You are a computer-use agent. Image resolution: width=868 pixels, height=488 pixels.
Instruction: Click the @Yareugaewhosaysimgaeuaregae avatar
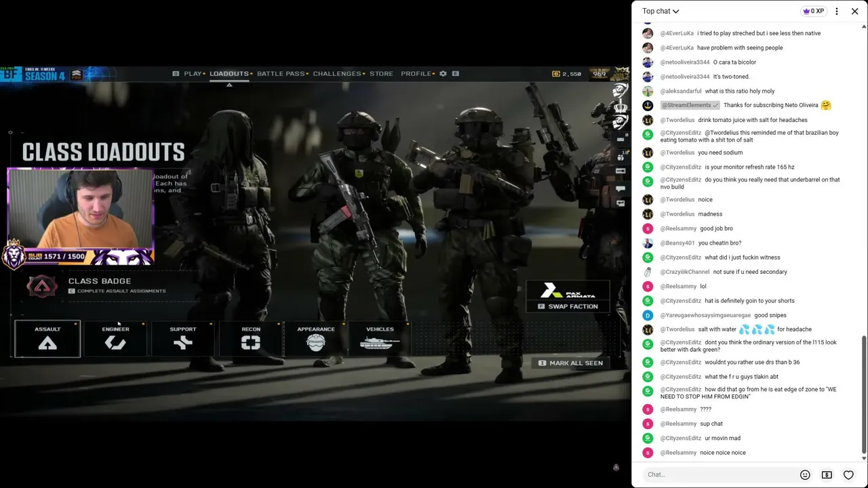(x=648, y=315)
